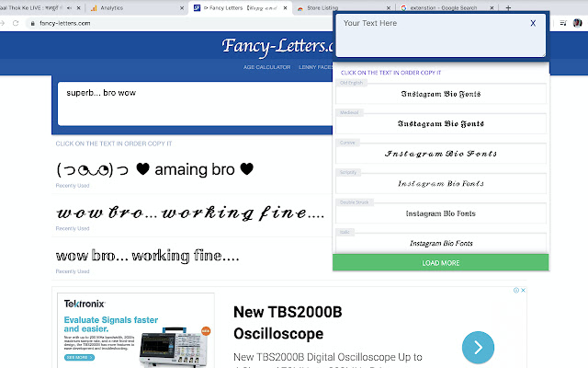Click the Google favicon on search tab
Viewport: 588px width, 368px height.
[x=403, y=8]
